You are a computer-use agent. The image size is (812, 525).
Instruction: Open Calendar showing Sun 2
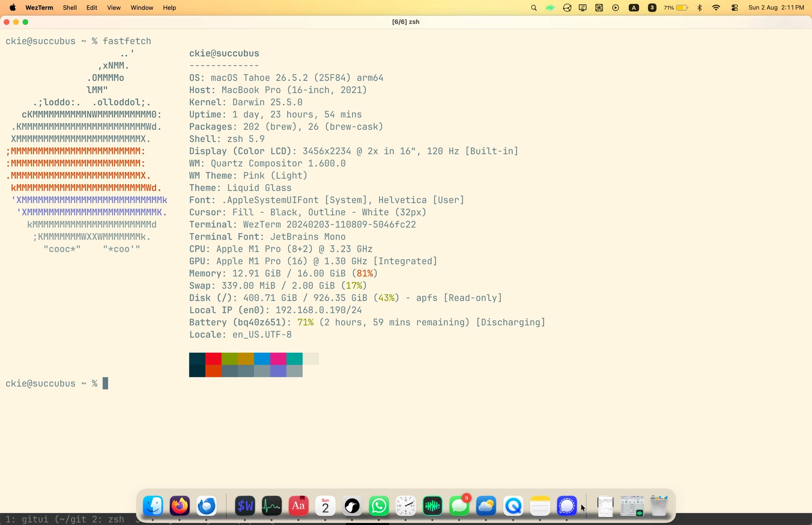[x=326, y=506]
